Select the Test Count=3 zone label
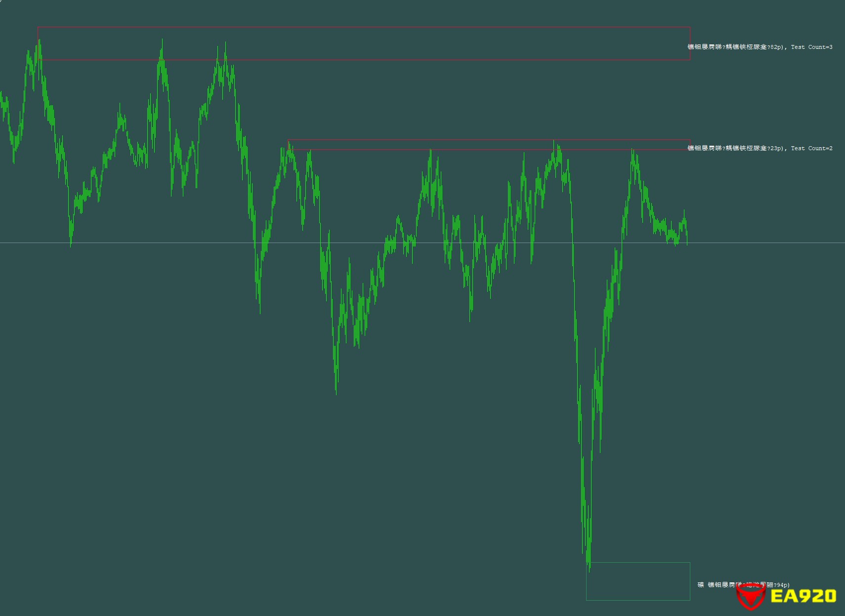Viewport: 845px width, 616px height. point(760,47)
